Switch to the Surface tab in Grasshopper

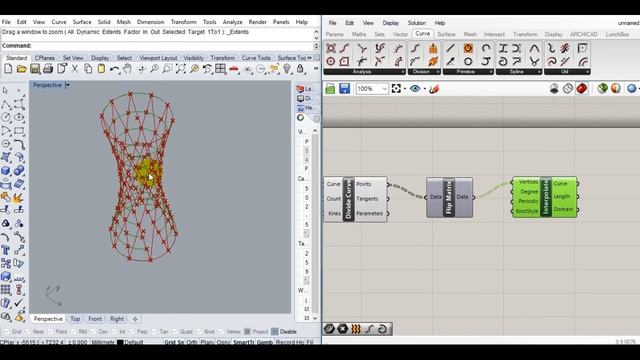tap(446, 34)
